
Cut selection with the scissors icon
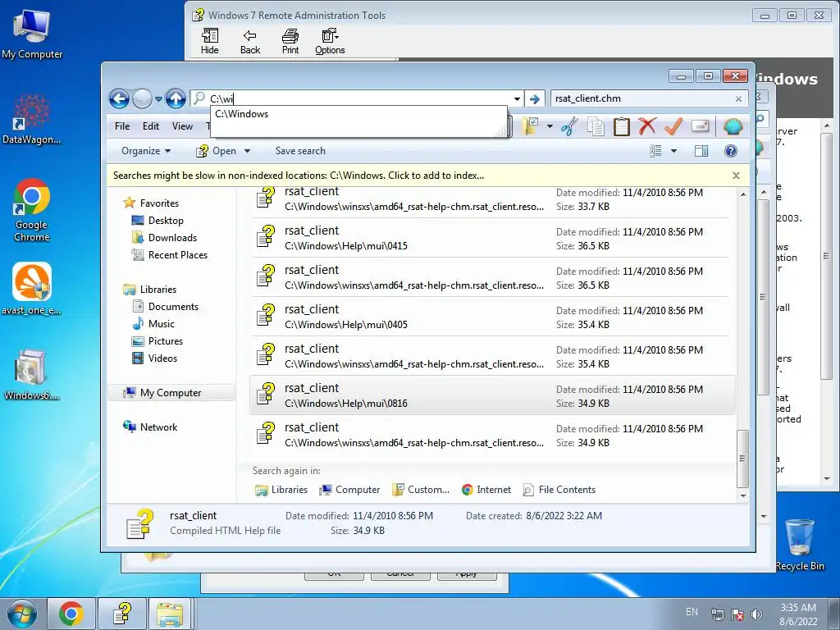click(570, 126)
